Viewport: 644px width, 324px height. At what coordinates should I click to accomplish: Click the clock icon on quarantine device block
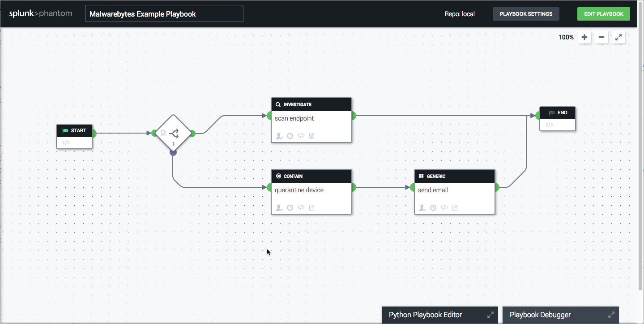290,207
